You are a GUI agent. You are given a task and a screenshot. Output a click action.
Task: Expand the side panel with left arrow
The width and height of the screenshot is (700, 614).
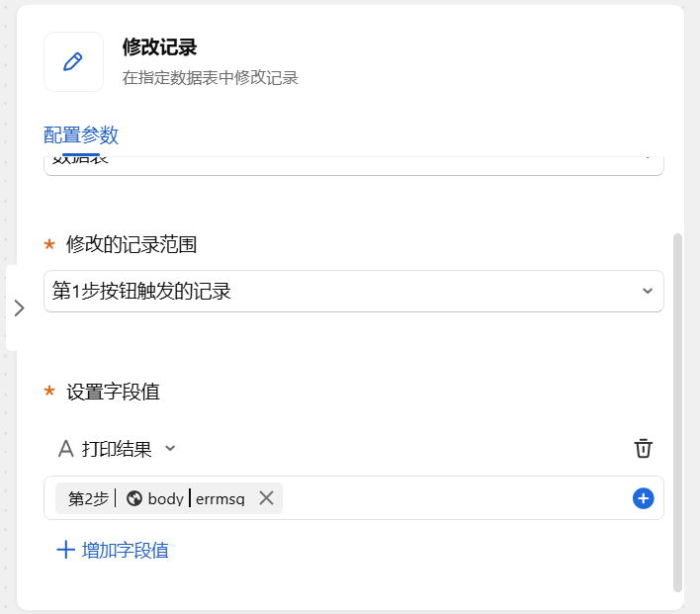pyautogui.click(x=19, y=307)
